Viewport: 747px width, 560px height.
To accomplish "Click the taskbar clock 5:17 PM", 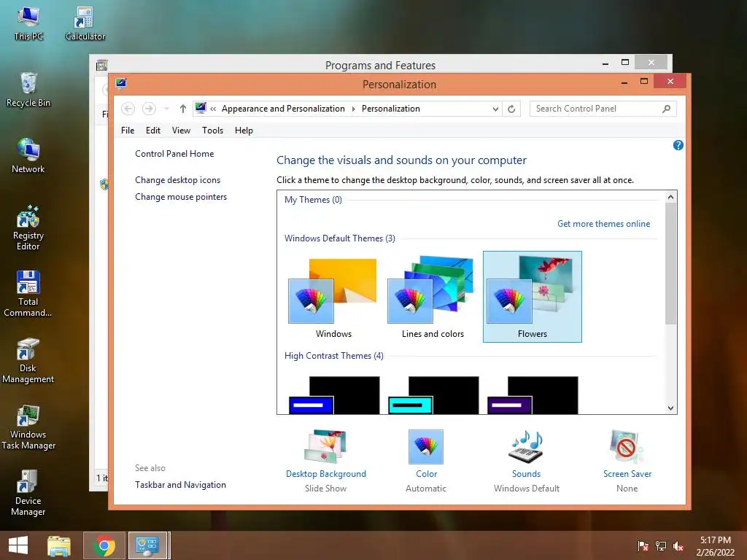I will tap(715, 540).
